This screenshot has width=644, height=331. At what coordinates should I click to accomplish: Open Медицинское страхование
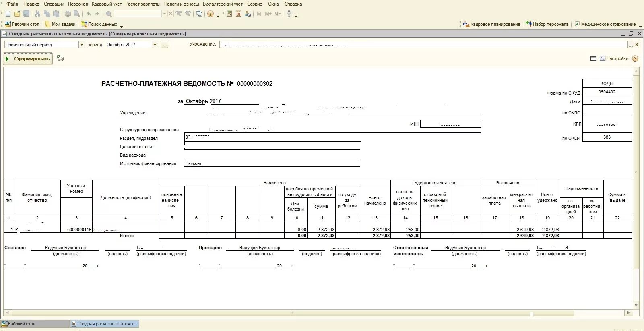(605, 24)
